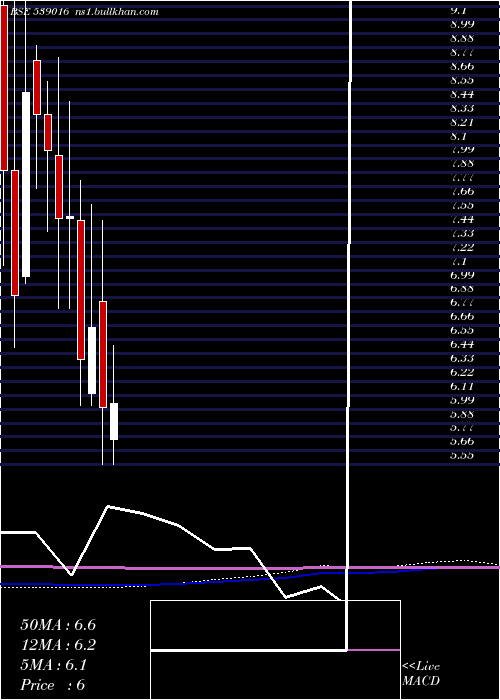Click the 5.88 price axis label

tap(462, 413)
